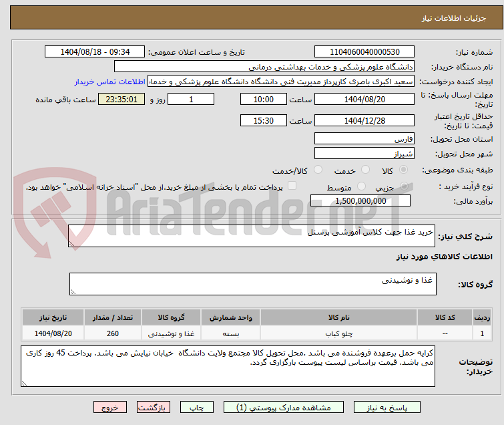Open 'مشاهده مدارک پیوستی (1)' attachments
The image size is (504, 425).
[x=283, y=408]
